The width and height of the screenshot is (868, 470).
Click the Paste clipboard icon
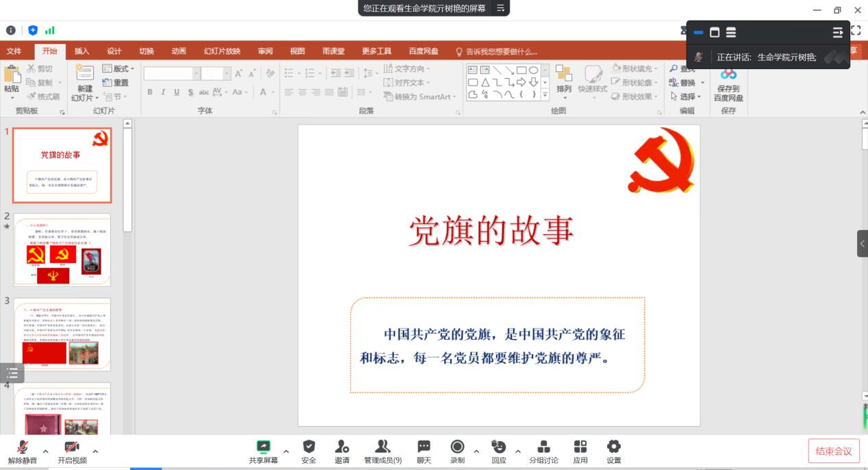point(11,74)
